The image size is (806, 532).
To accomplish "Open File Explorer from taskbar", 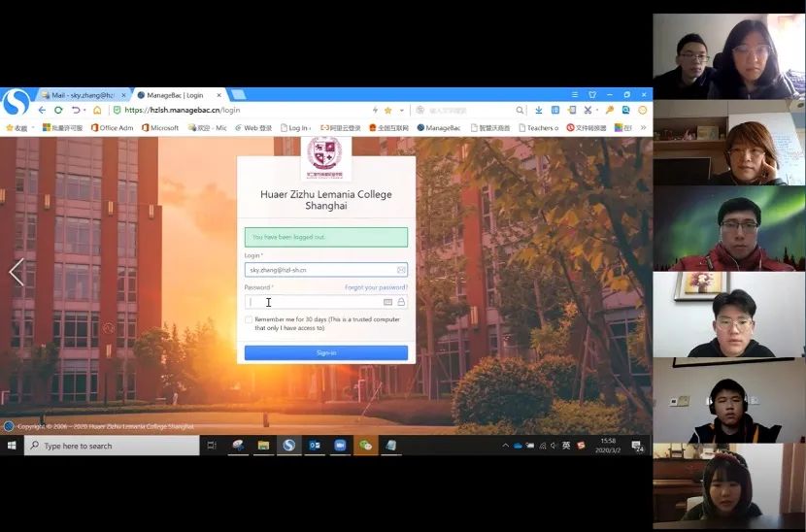I will tap(263, 446).
